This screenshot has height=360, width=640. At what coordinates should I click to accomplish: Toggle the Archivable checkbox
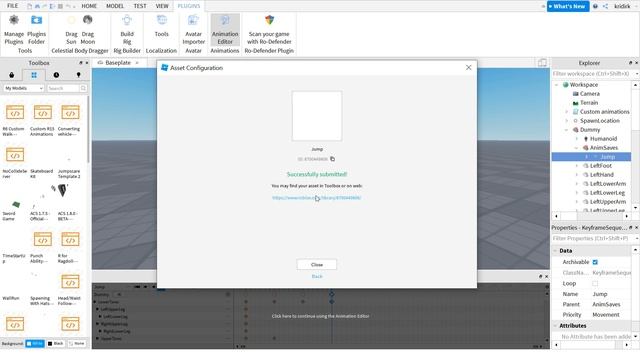[595, 262]
